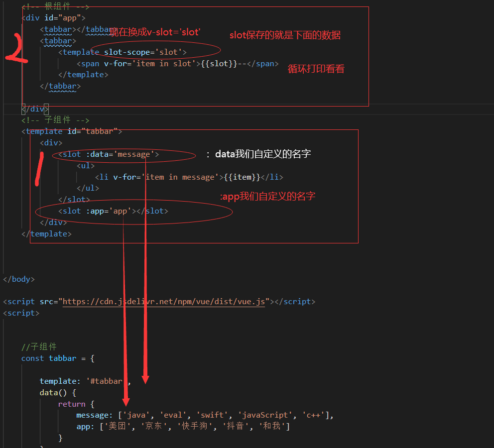494x448 pixels.
Task: Click the standalone <script> opening tag
Action: 21,313
